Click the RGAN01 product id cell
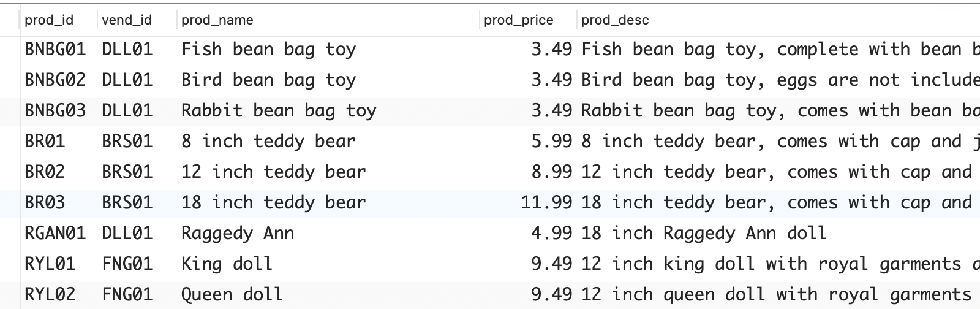Viewport: 980px width, 309px height. pyautogui.click(x=55, y=233)
